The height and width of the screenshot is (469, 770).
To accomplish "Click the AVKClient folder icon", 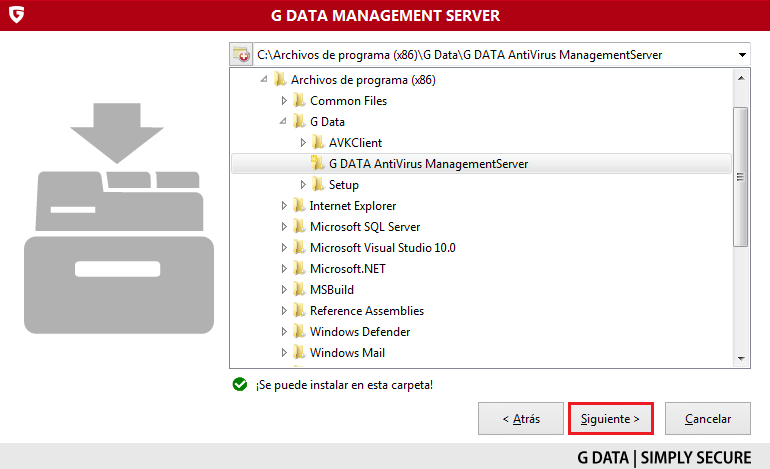I will click(x=318, y=143).
